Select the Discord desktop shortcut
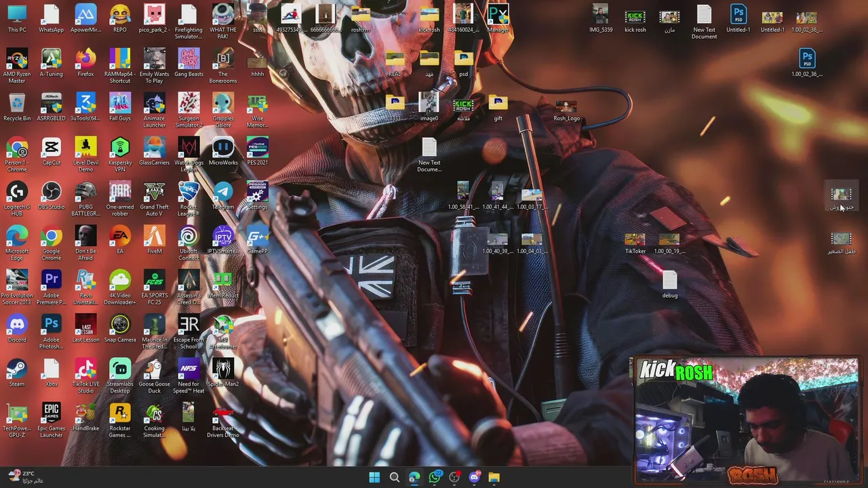The width and height of the screenshot is (868, 488). pos(17,329)
